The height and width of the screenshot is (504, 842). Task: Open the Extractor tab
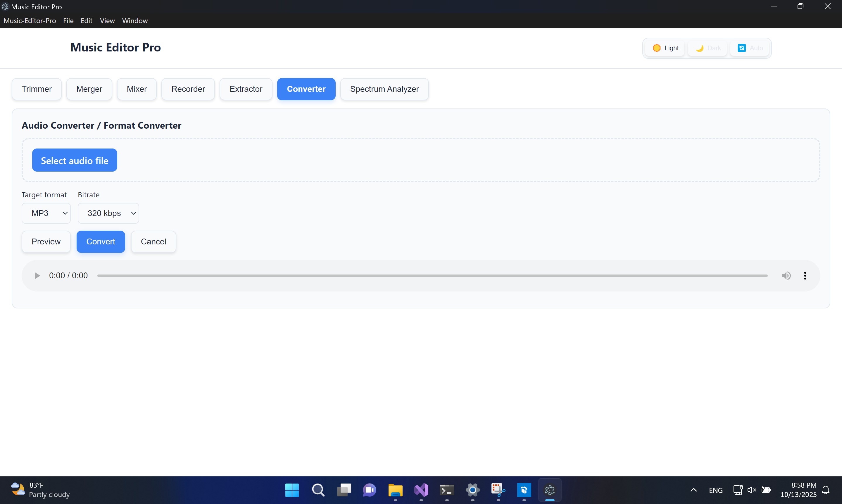246,89
